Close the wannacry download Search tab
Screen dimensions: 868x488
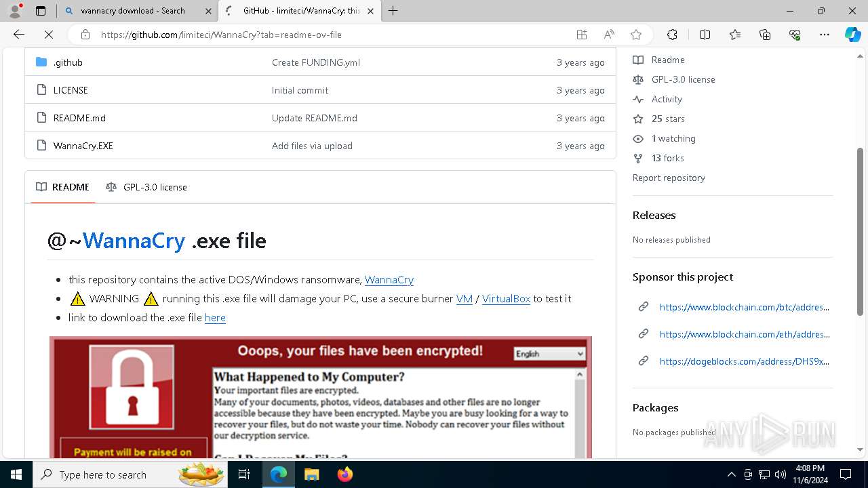(x=208, y=11)
